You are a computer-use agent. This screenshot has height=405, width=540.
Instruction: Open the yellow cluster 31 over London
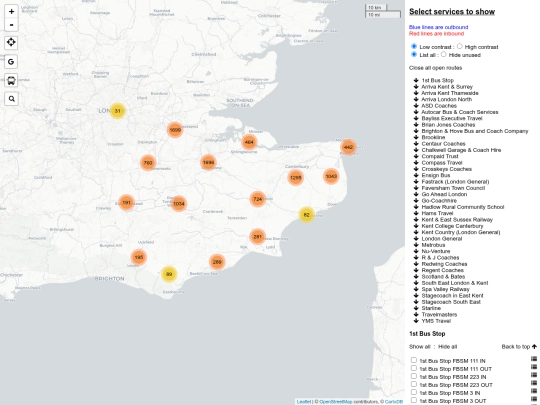click(118, 111)
